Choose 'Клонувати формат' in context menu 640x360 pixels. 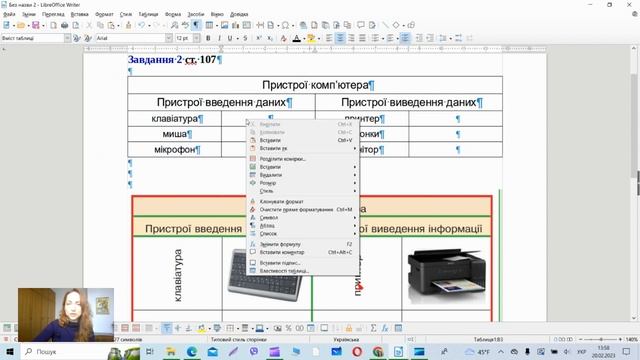(303, 201)
